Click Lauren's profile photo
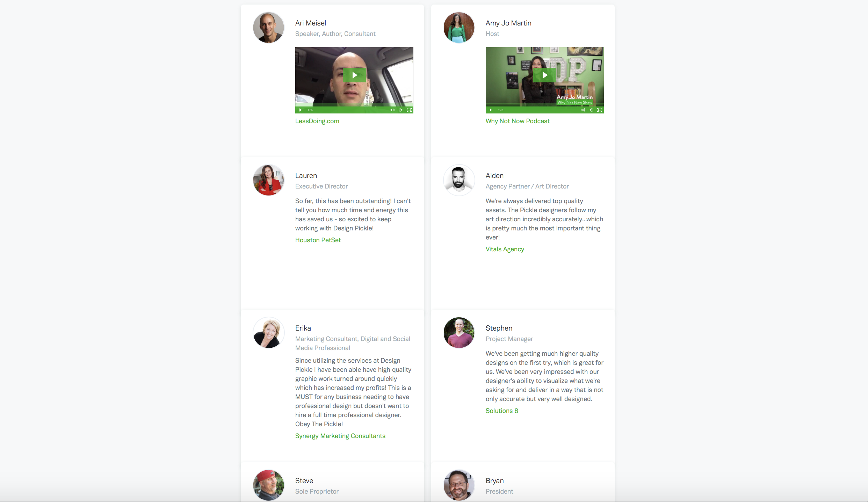The height and width of the screenshot is (502, 868). pyautogui.click(x=269, y=180)
